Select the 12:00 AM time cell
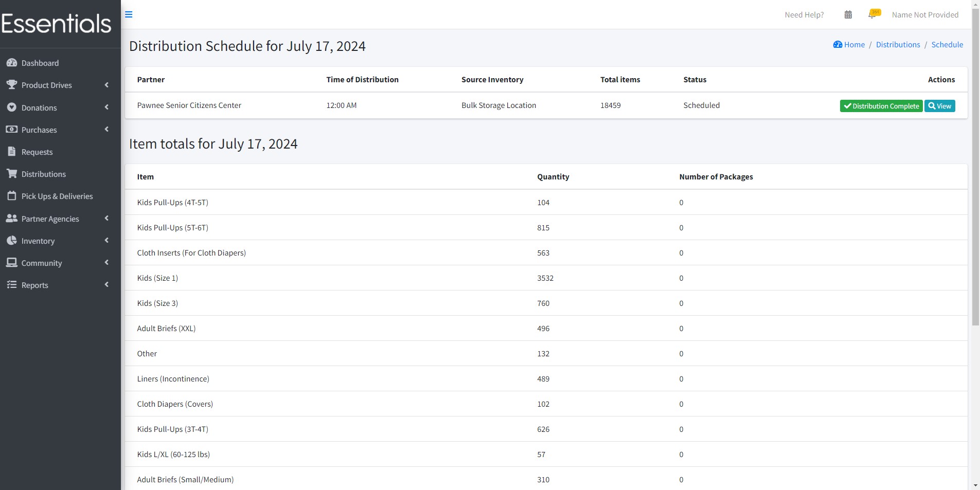Viewport: 980px width, 490px height. [x=341, y=105]
